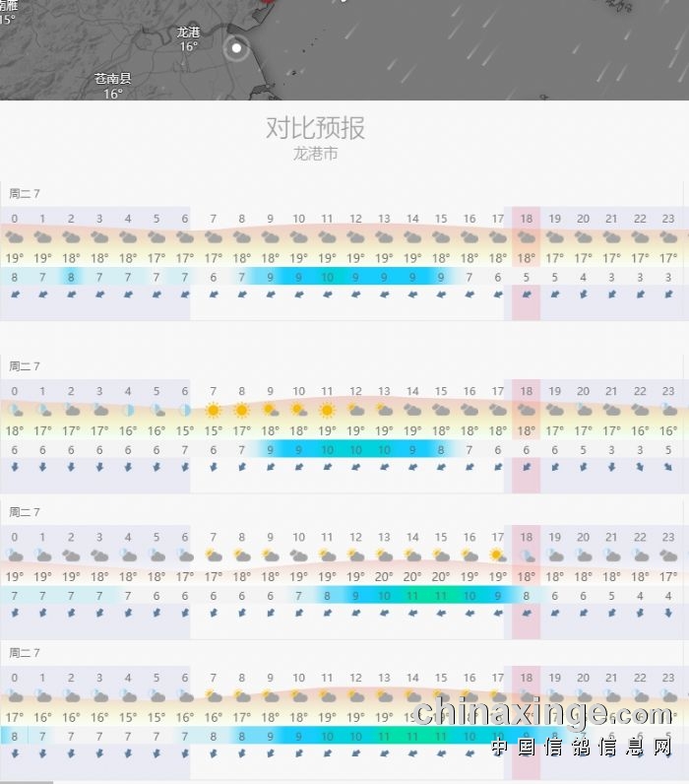Viewport: 689px width, 784px height.
Task: Select highlighted hour 18 in third forecast
Action: pos(527,538)
